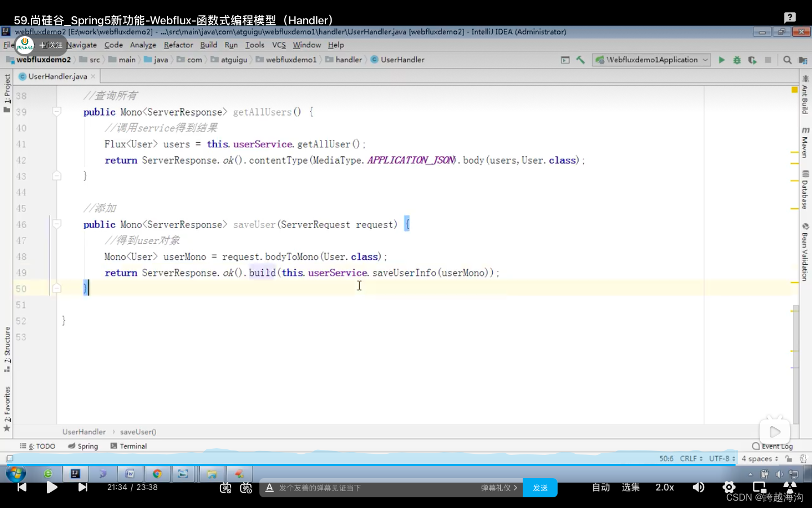The width and height of the screenshot is (812, 508).
Task: Collapse saveUser method fold at line 46
Action: click(x=57, y=224)
